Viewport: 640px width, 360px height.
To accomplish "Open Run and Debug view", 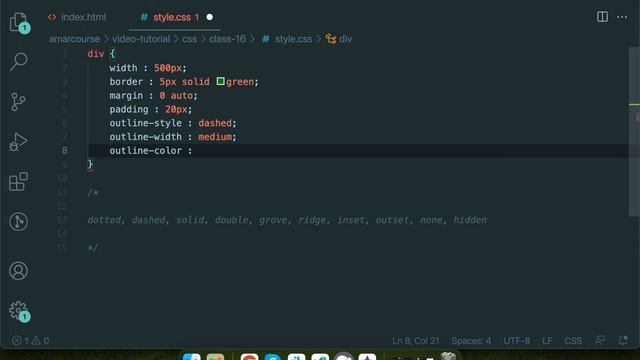I will click(18, 142).
